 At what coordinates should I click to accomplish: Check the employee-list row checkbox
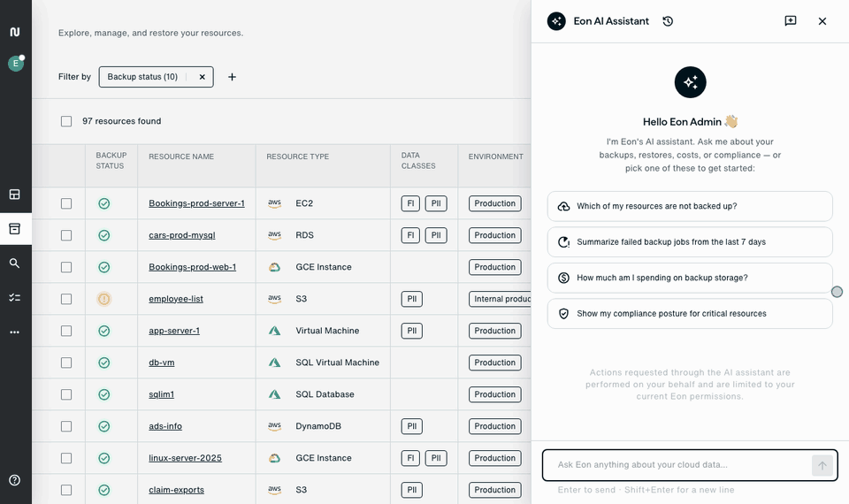tap(66, 299)
